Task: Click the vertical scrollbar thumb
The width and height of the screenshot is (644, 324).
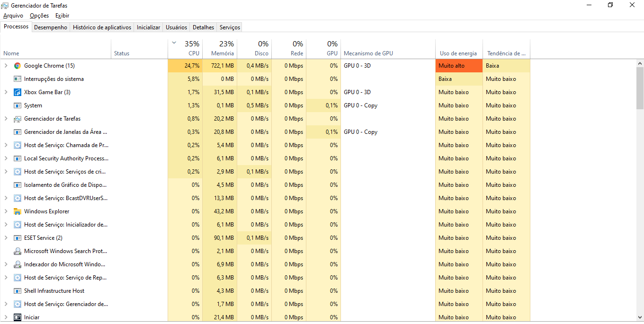Action: coord(640,88)
